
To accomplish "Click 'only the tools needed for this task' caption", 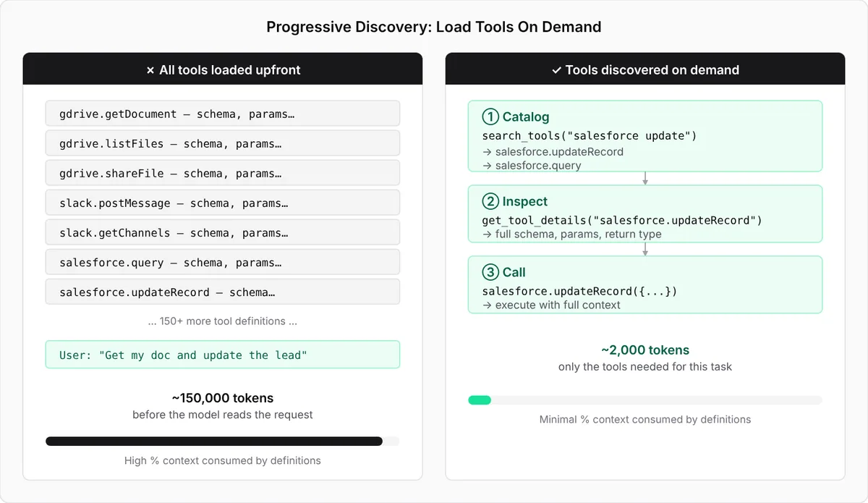I will [645, 367].
